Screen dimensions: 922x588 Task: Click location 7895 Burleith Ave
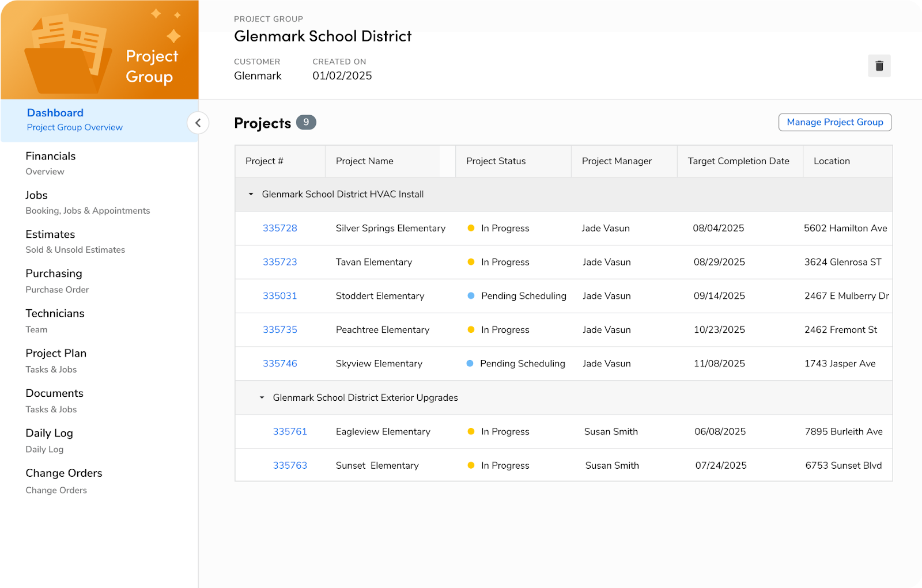(844, 432)
